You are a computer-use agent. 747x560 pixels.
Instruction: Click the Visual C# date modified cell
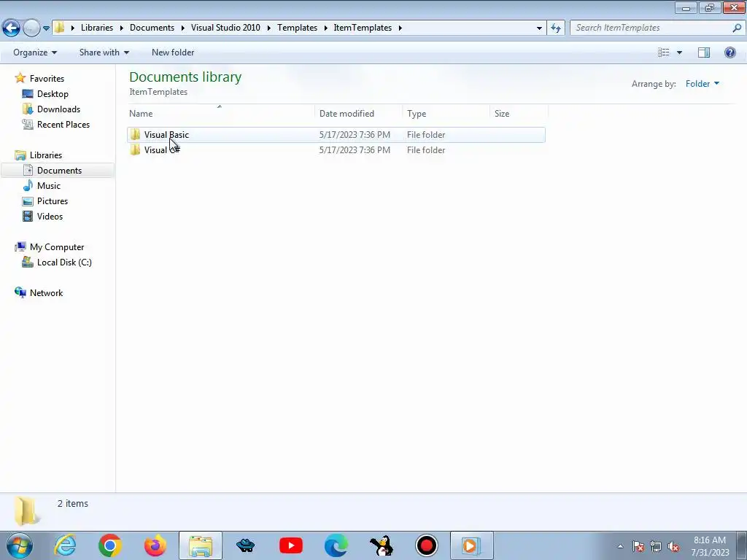[355, 150]
